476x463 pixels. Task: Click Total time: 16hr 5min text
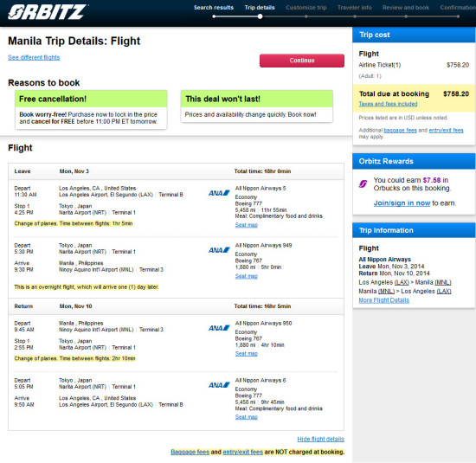[x=262, y=306]
